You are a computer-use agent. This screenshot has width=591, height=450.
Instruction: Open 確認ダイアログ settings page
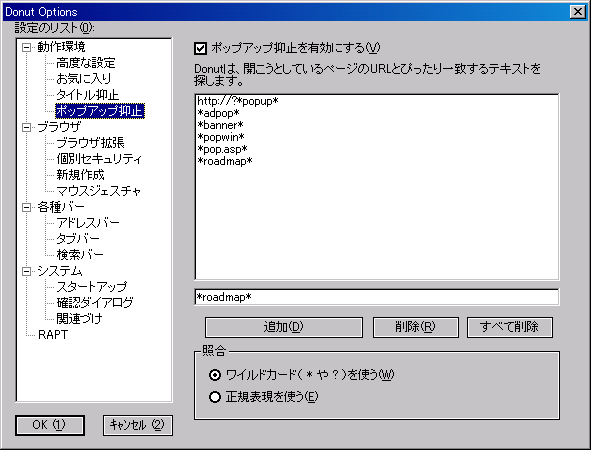95,302
